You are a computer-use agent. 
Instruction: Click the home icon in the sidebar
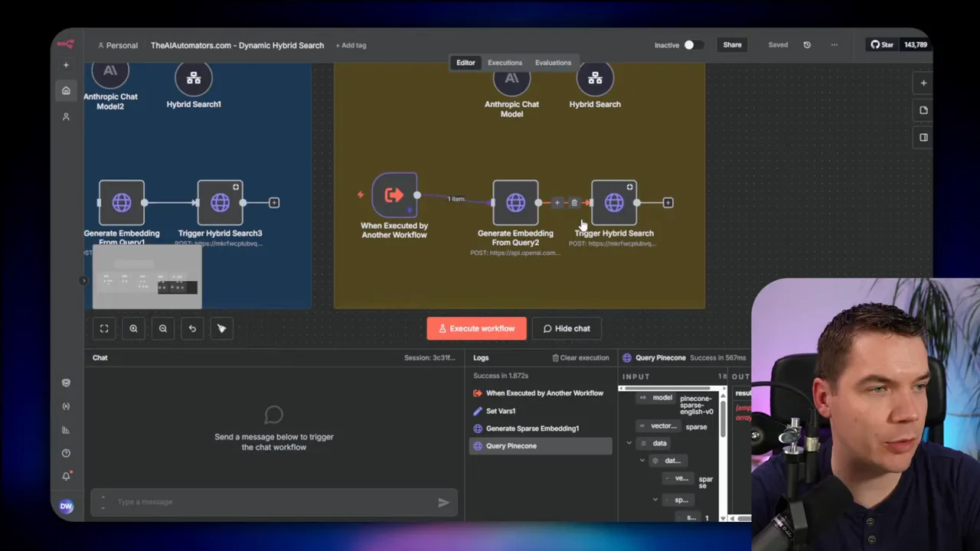(x=66, y=90)
